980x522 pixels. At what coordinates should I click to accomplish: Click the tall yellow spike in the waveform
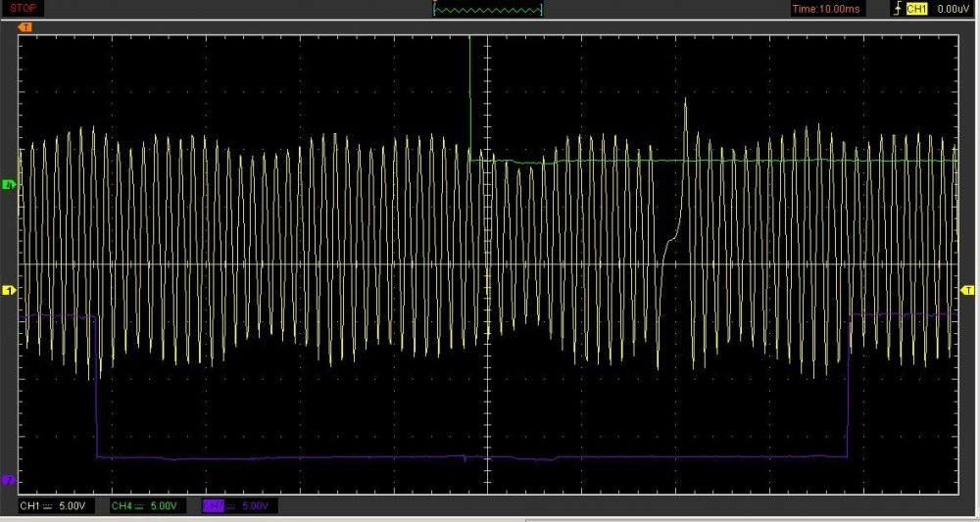click(685, 106)
